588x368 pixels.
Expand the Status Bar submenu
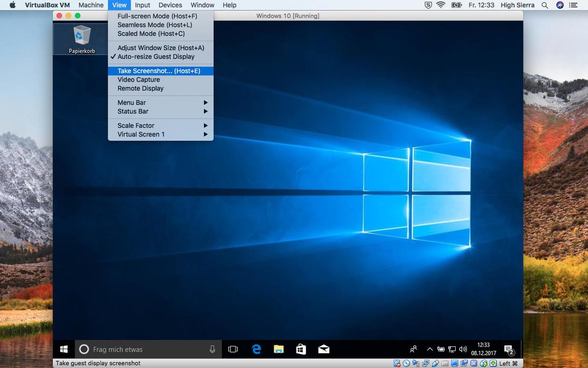click(160, 111)
